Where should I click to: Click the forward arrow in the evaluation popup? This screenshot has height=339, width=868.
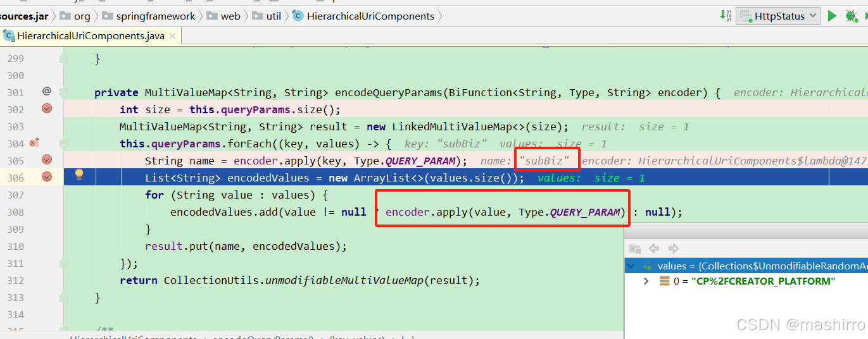pos(674,249)
